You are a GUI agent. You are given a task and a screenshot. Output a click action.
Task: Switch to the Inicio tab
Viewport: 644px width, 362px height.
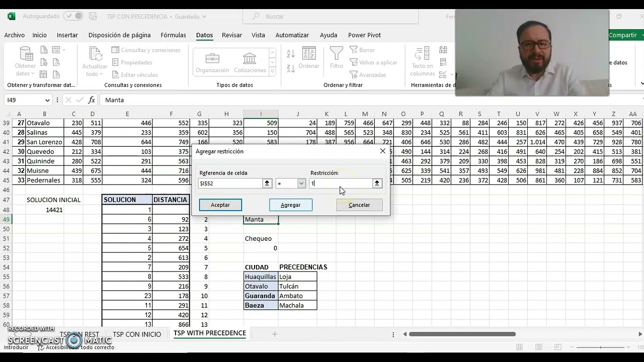[x=40, y=35]
